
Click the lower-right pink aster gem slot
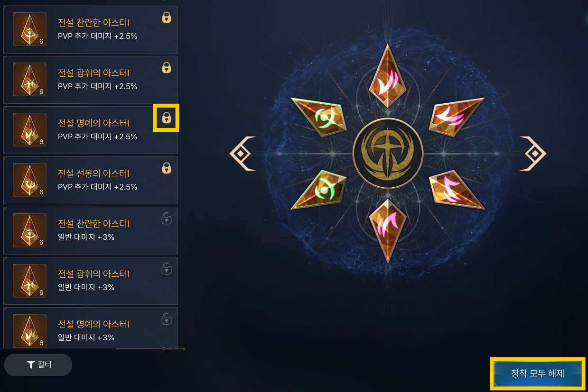pos(457,190)
